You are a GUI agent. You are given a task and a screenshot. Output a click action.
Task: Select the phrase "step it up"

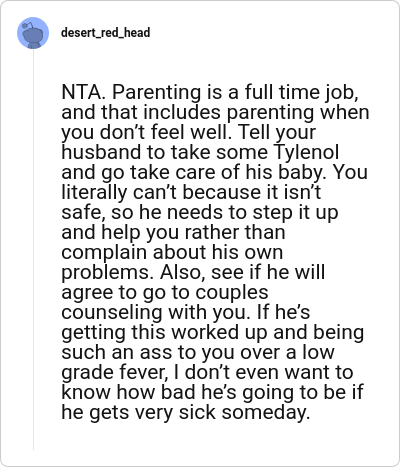pyautogui.click(x=295, y=212)
